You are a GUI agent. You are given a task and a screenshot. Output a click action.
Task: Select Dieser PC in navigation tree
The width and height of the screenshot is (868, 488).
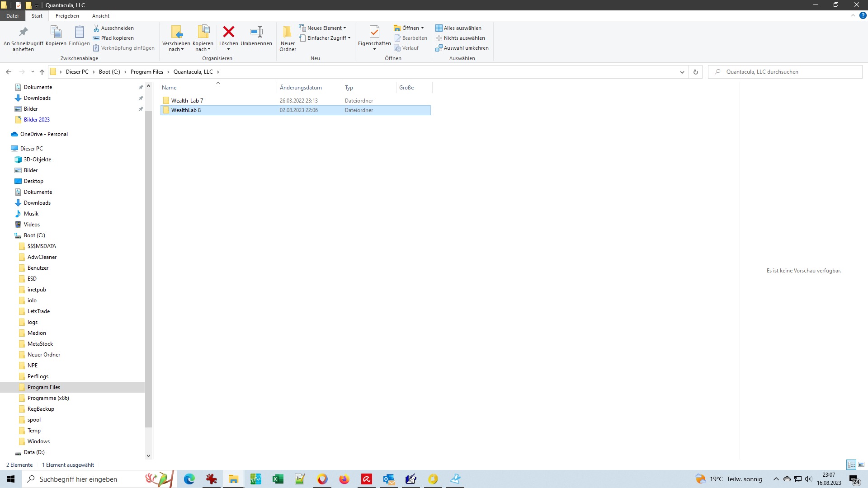(31, 149)
